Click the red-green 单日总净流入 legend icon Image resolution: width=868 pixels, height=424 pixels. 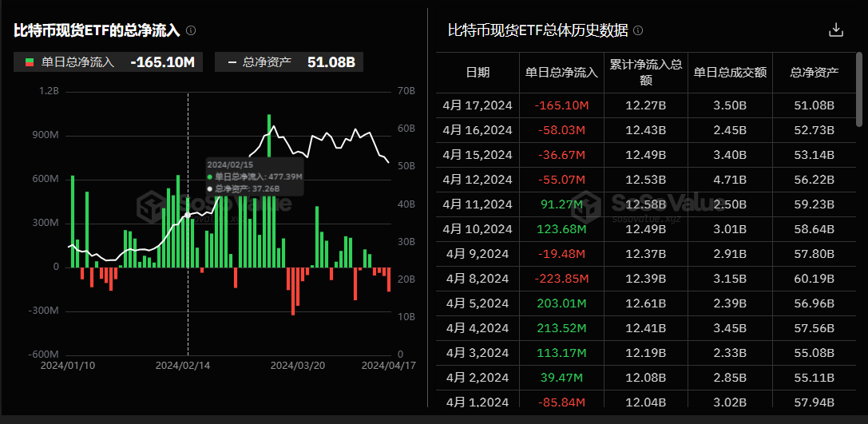click(x=30, y=62)
